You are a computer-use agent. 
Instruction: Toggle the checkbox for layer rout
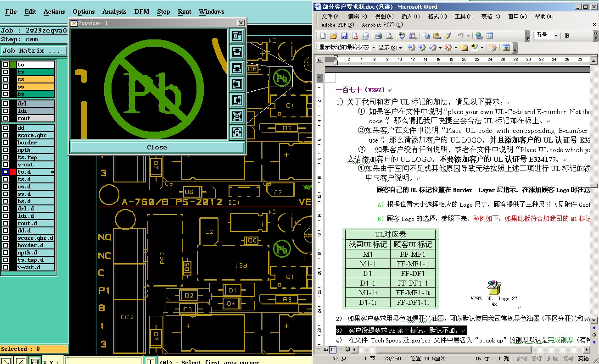tap(6, 118)
